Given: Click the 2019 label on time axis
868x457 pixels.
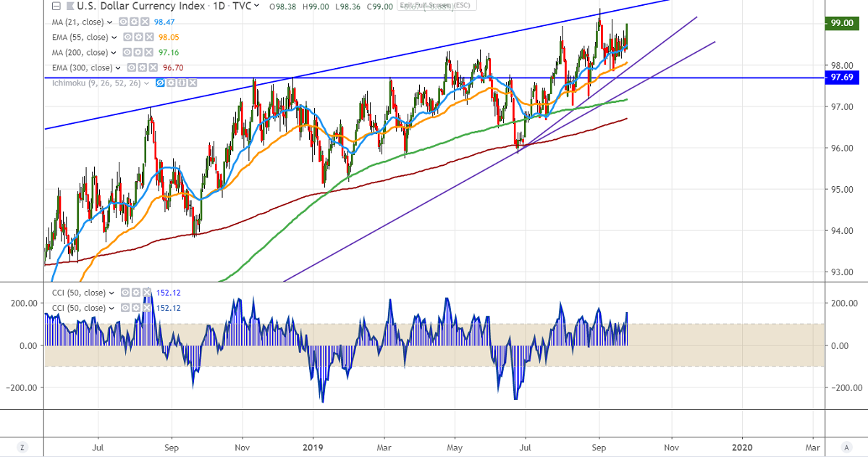Looking at the screenshot, I should (x=313, y=447).
